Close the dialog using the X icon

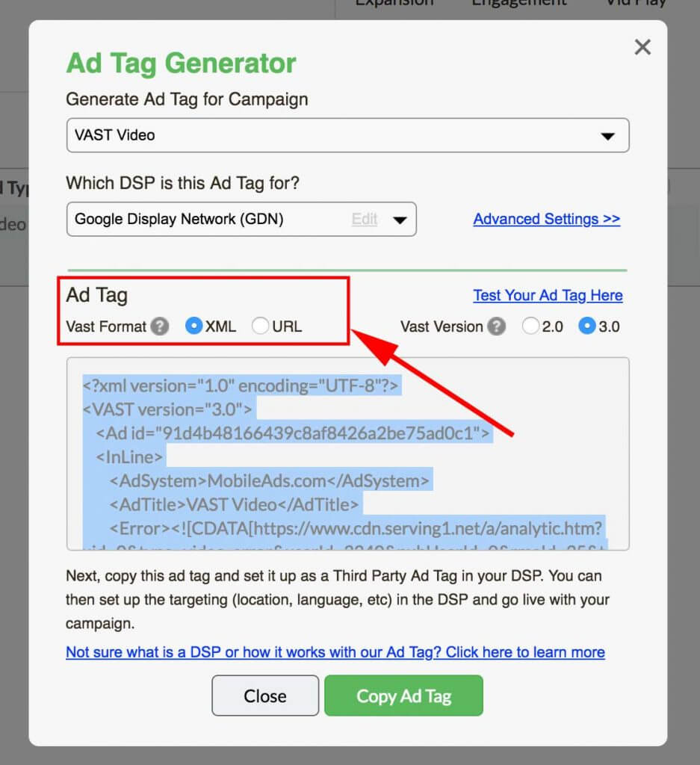click(x=642, y=48)
